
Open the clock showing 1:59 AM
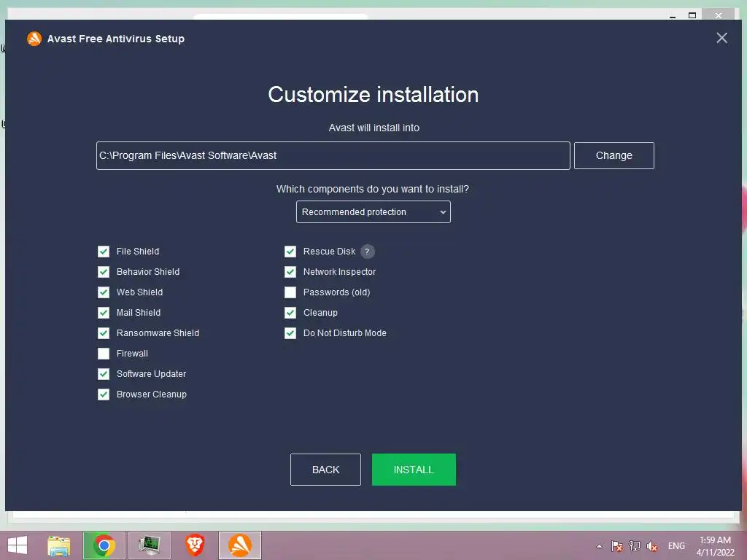[715, 546]
